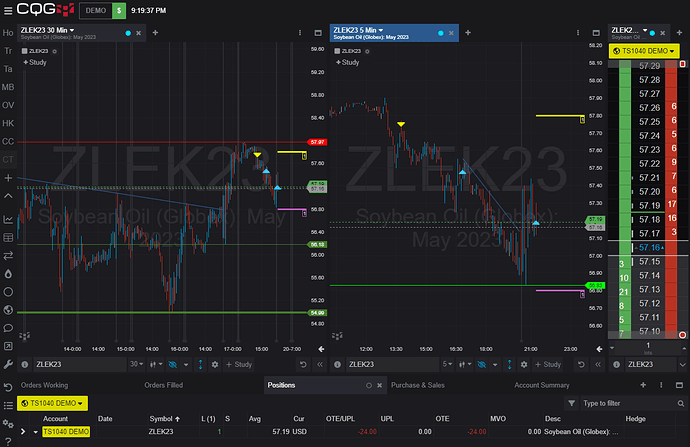Open the HK sidebar item
This screenshot has width=690, height=447.
8,123
